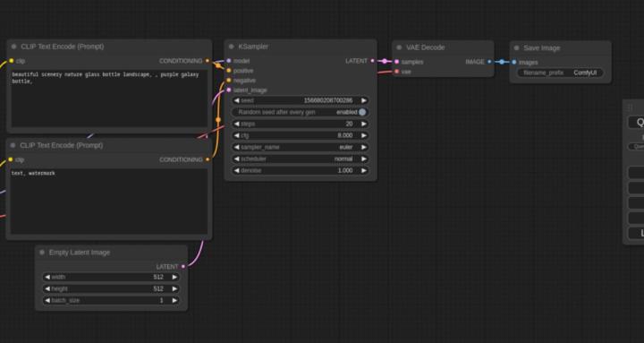Collapse the bottom CLIP Text Encode node

pos(13,146)
